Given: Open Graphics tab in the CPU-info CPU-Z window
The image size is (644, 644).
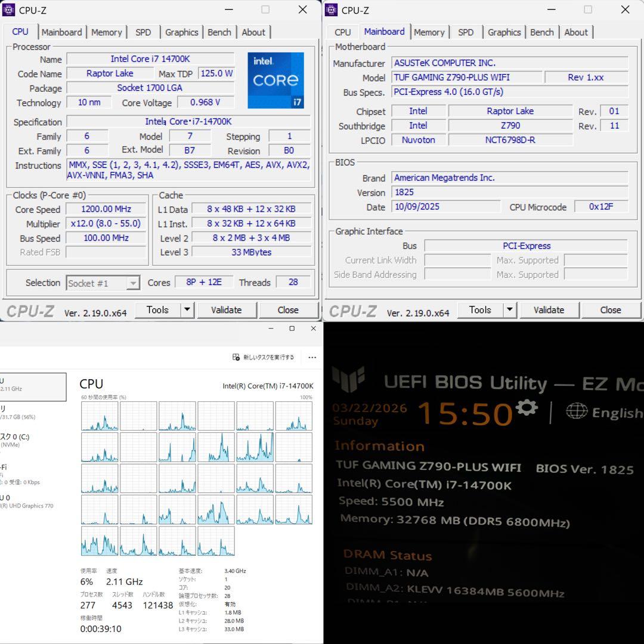Looking at the screenshot, I should 181,32.
